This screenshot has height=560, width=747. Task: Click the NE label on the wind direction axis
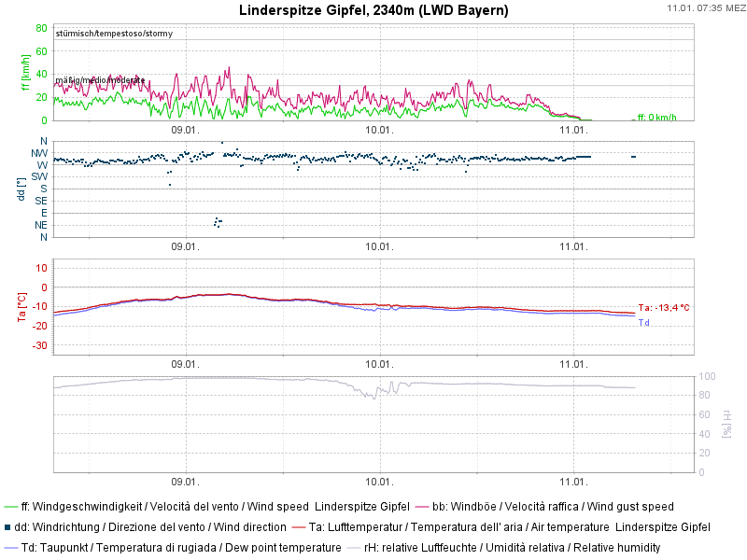(x=41, y=225)
